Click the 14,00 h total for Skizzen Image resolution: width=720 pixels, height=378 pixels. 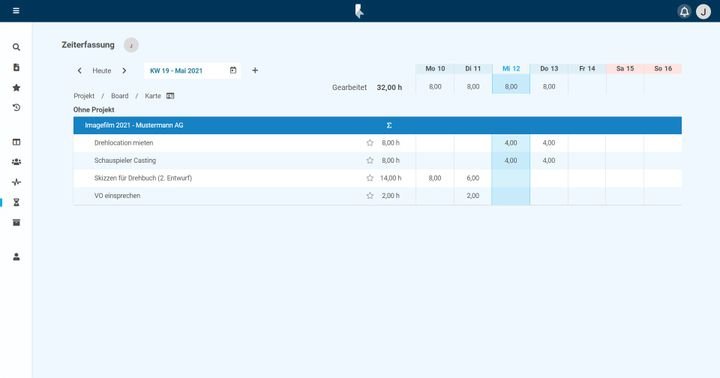click(x=391, y=178)
